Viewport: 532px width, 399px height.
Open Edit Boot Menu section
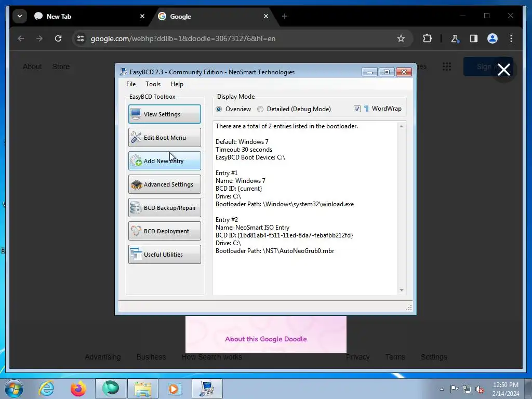[165, 137]
